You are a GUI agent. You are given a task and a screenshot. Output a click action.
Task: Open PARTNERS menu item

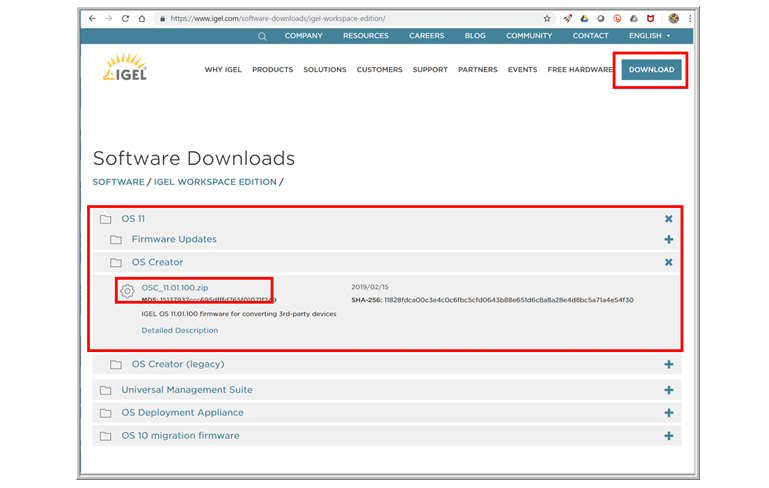[478, 70]
